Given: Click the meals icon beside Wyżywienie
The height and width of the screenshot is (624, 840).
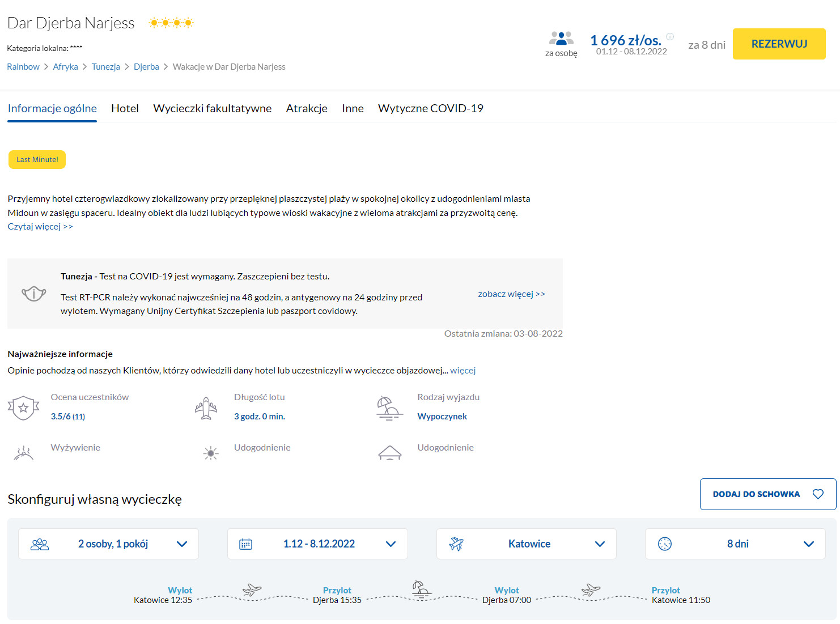Looking at the screenshot, I should [23, 452].
